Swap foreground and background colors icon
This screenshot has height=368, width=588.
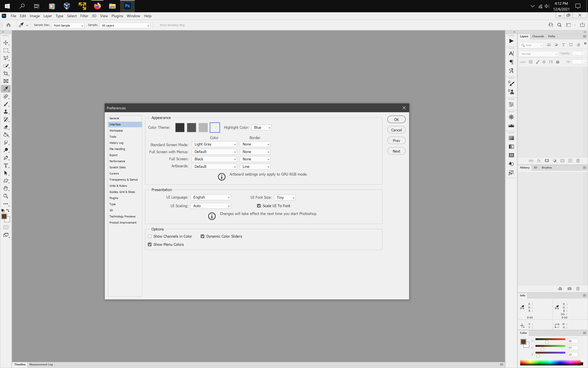8,210
